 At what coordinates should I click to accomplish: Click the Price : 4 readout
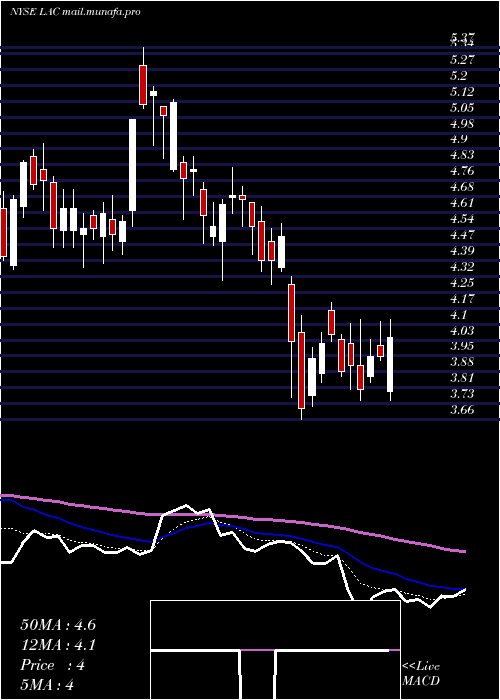click(x=52, y=665)
